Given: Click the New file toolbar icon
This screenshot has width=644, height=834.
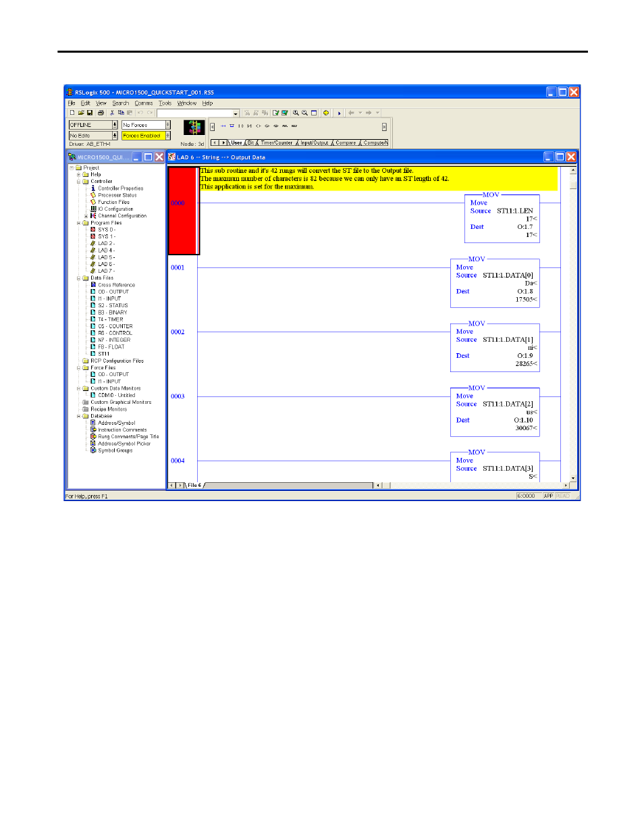Looking at the screenshot, I should pyautogui.click(x=72, y=113).
